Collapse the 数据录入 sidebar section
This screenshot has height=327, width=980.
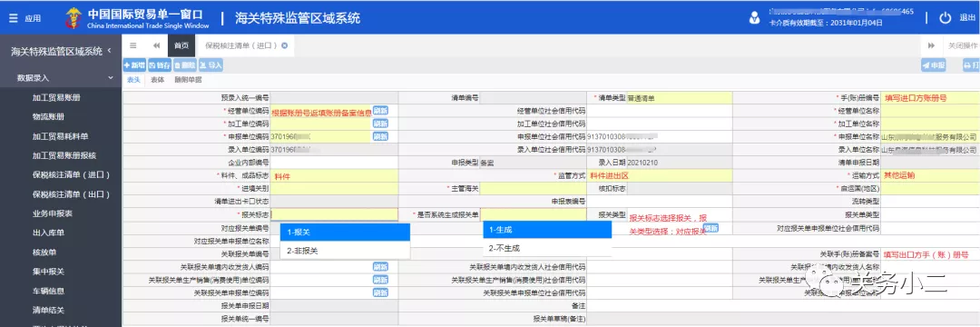point(111,78)
